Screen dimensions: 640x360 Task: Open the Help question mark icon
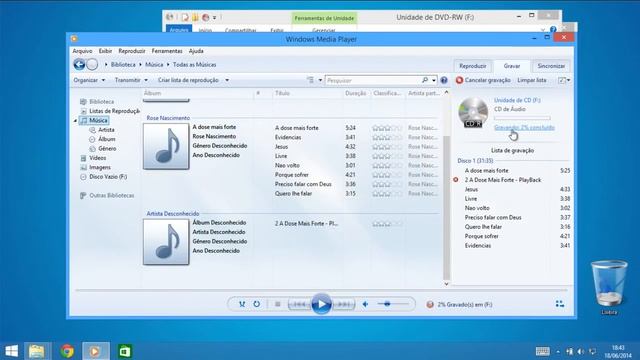pos(444,80)
